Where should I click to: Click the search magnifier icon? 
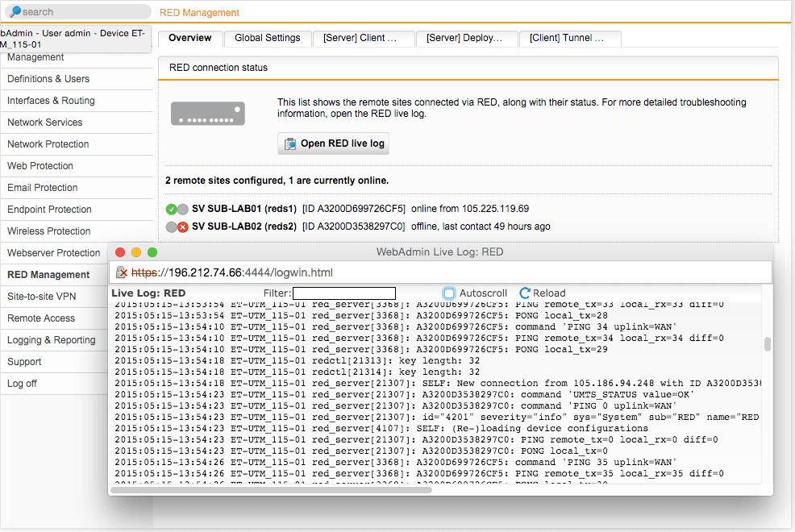click(x=15, y=11)
